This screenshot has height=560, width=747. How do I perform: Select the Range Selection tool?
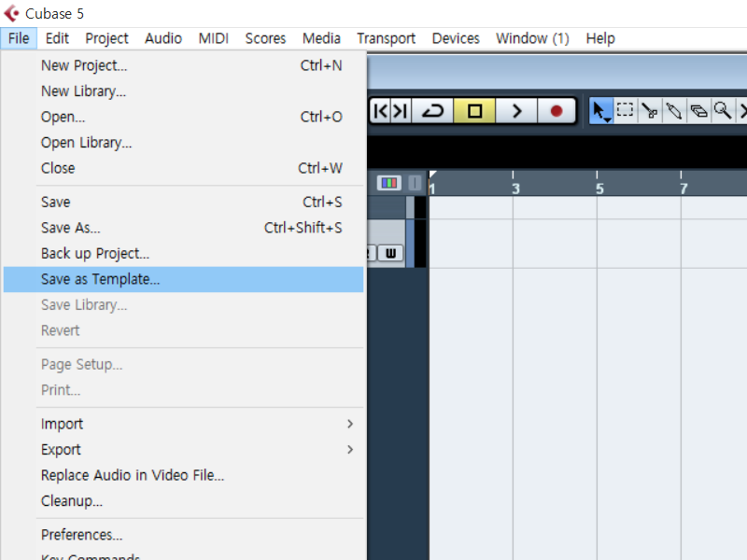(625, 111)
